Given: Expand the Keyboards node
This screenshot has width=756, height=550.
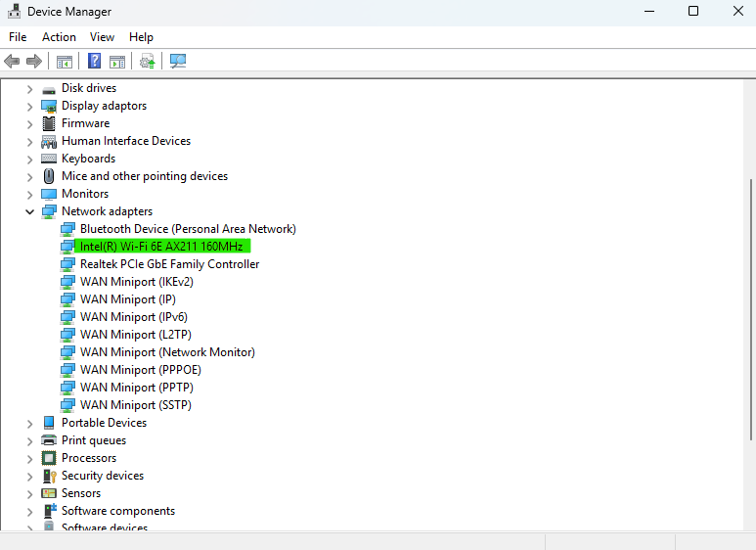Looking at the screenshot, I should pos(30,160).
